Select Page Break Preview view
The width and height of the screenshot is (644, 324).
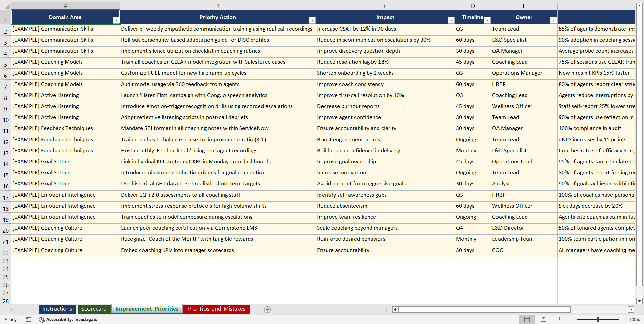560,319
